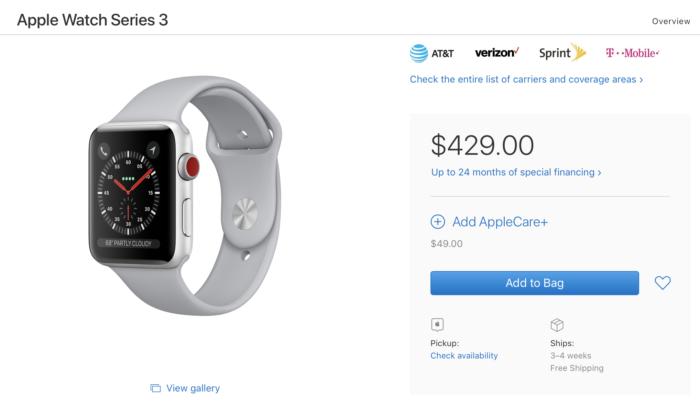Click the shipping box icon
This screenshot has width=700, height=408.
coord(557,325)
